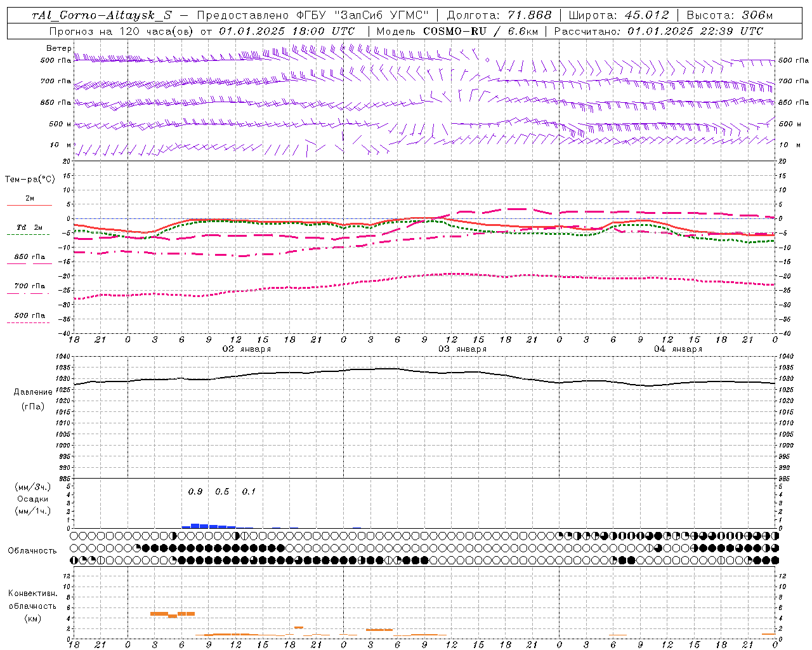Click the precipitation value '0.5'
This screenshot has width=812, height=650.
(x=222, y=491)
